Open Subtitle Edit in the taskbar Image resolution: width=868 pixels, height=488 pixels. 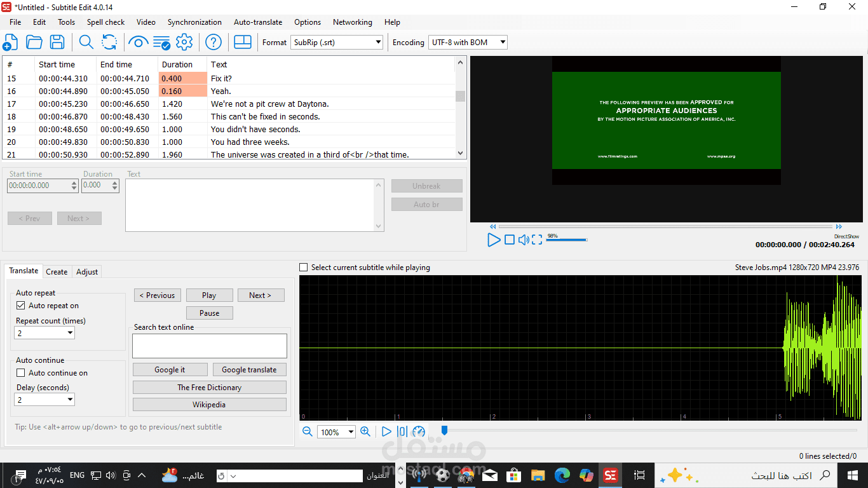(611, 475)
